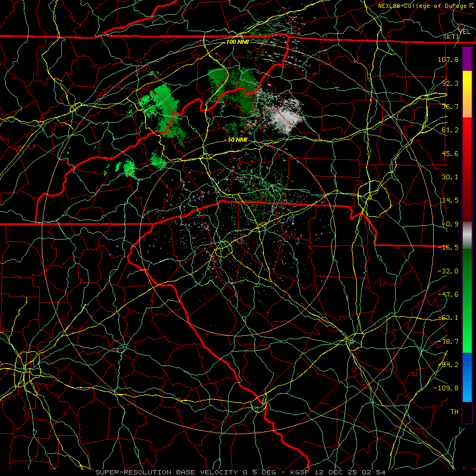The image size is (476, 476).
Task: Select the -47.6 scale value
Action: coord(448,295)
